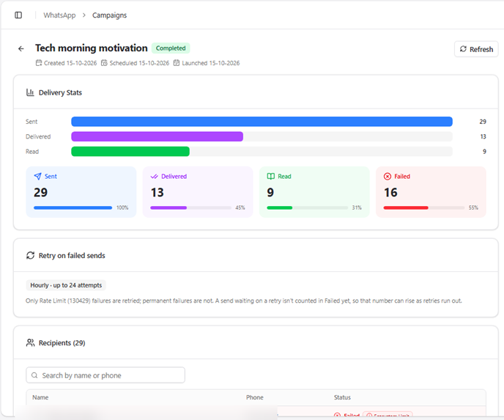Image resolution: width=504 pixels, height=420 pixels.
Task: Click the Delivery Stats heading
Action: pos(60,92)
